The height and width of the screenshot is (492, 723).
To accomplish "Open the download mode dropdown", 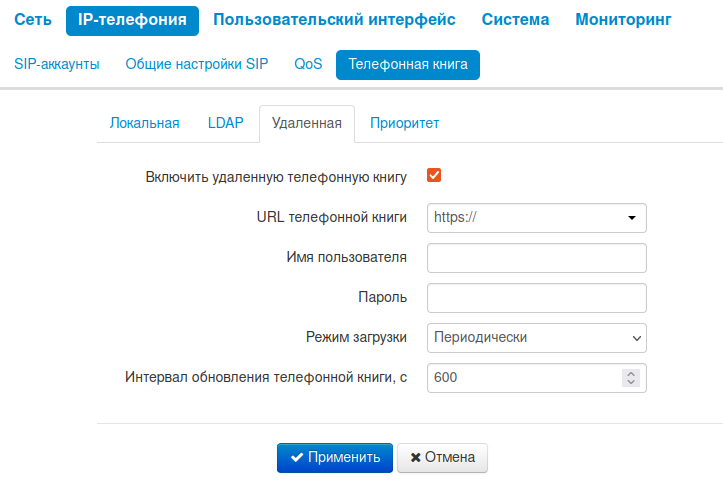I will pyautogui.click(x=536, y=338).
